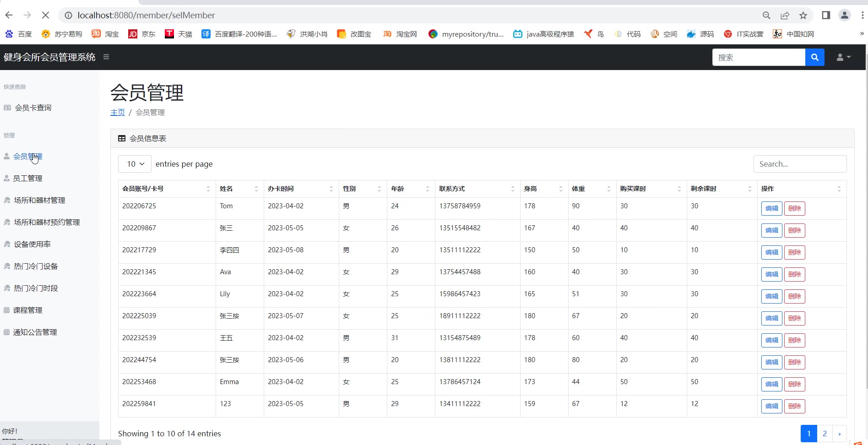Toggle the sidebar hamburger menu

click(x=106, y=57)
